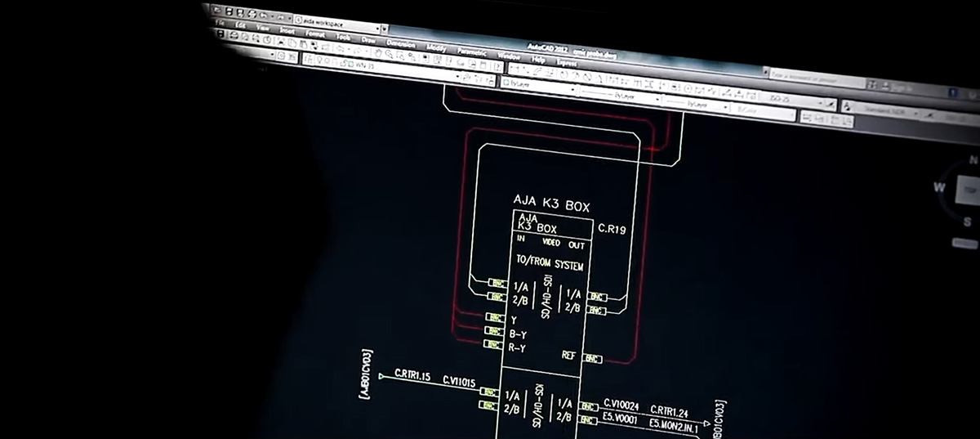Open the Window menu
Screen dimensions: 980x439
(508, 56)
